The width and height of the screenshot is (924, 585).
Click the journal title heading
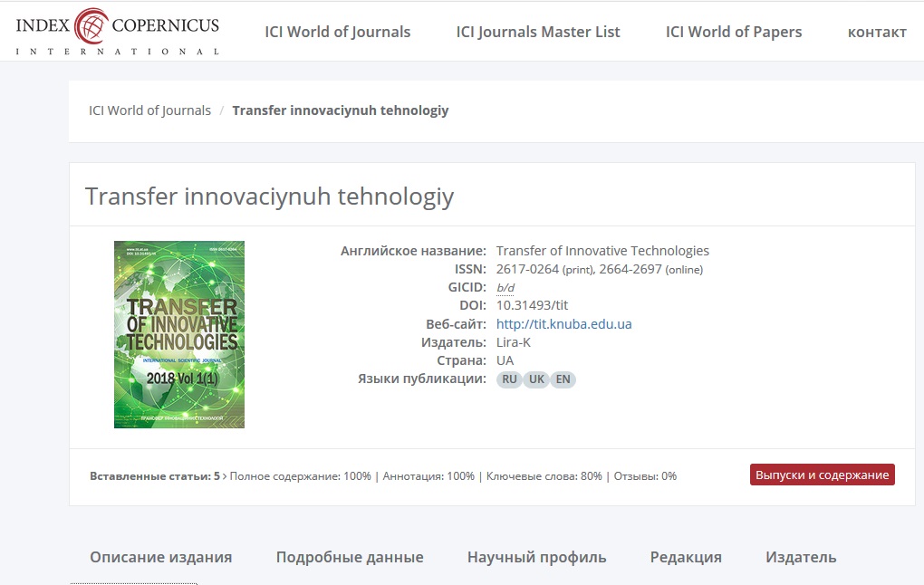pyautogui.click(x=269, y=197)
